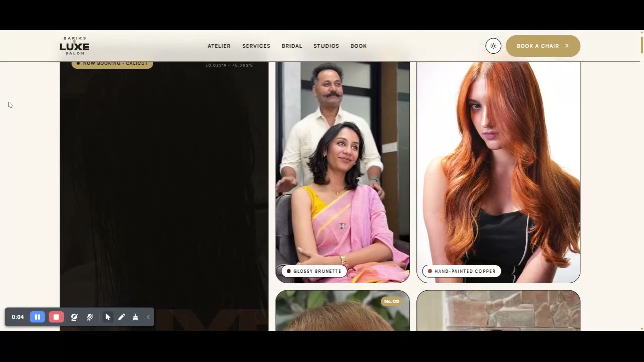Pause the screen recording
The width and height of the screenshot is (644, 362).
pos(37,317)
